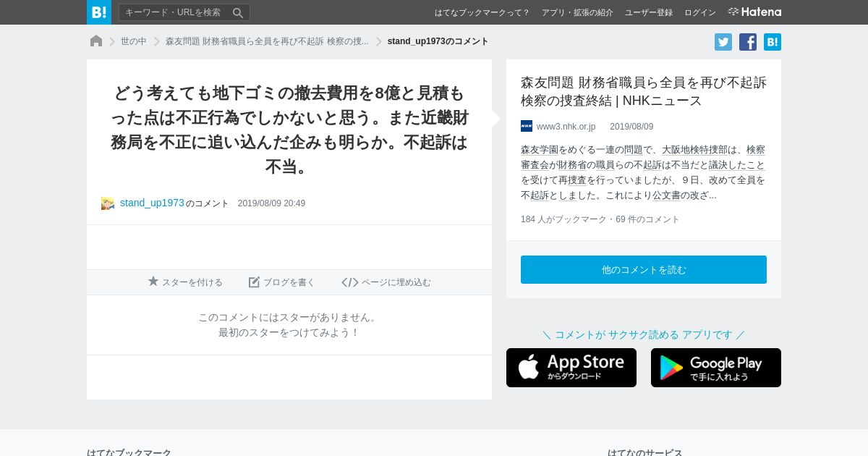The width and height of the screenshot is (868, 456).
Task: Click 公文書 keyword link in summary
Action: coord(666,195)
